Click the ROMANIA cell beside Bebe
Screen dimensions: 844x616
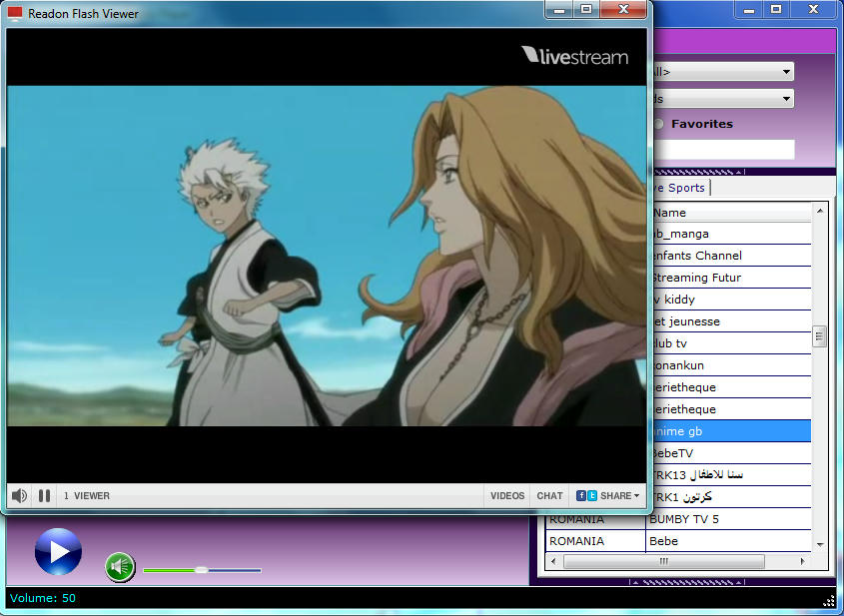tap(595, 541)
